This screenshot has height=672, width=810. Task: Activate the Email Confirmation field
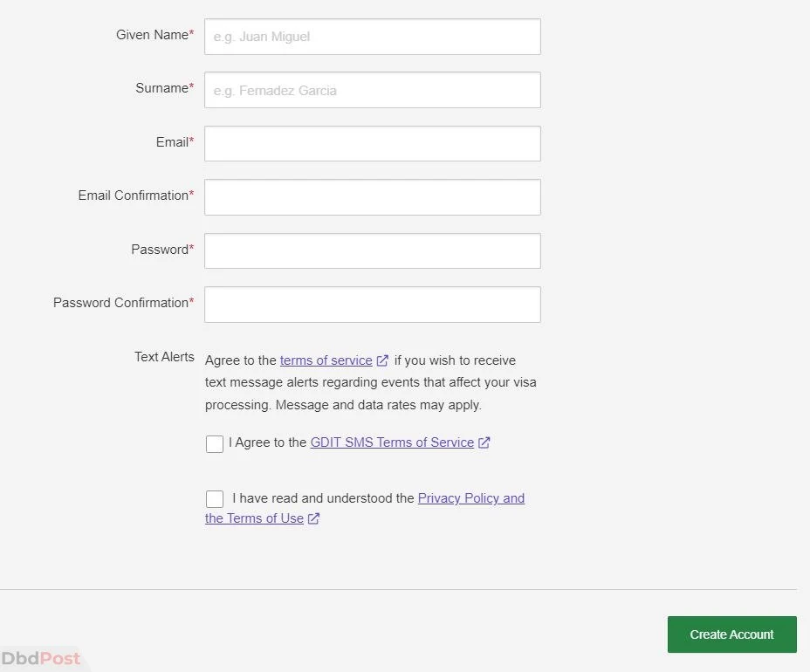tap(373, 197)
